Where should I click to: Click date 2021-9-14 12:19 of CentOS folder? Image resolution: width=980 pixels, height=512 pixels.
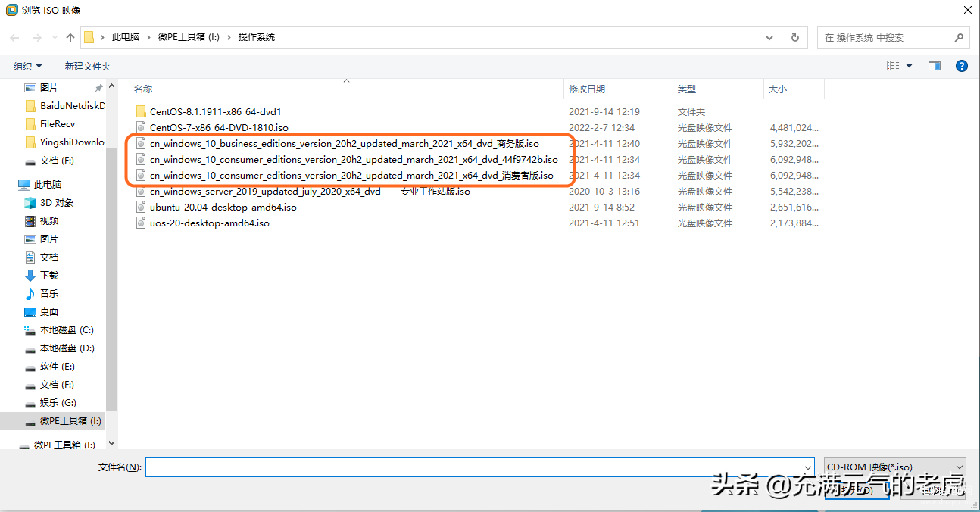coord(604,111)
